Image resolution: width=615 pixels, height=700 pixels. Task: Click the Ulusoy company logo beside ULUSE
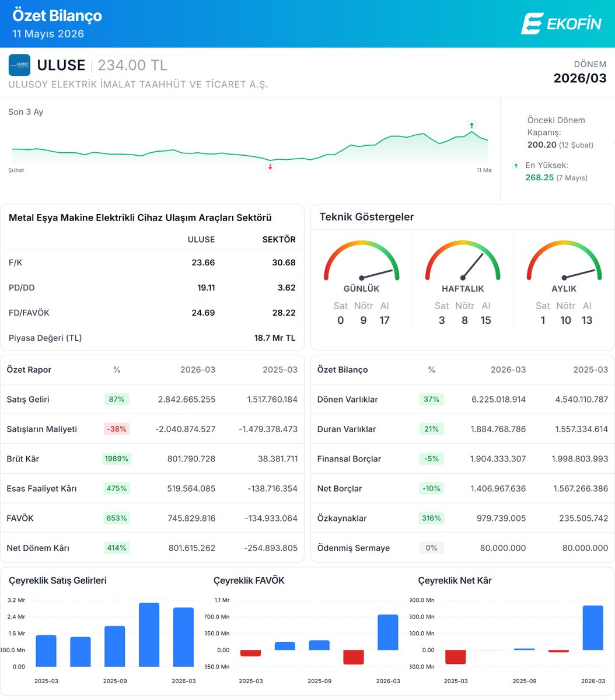(x=19, y=65)
